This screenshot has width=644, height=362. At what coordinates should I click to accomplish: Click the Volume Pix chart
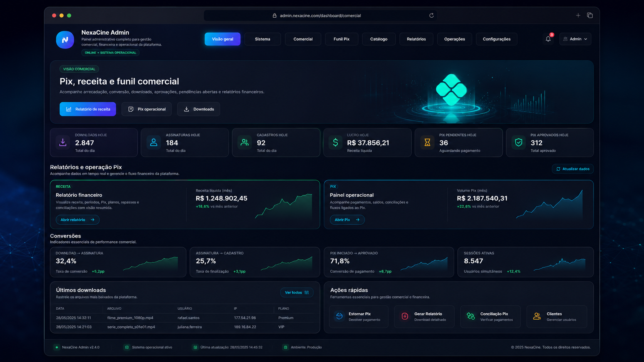(549, 204)
